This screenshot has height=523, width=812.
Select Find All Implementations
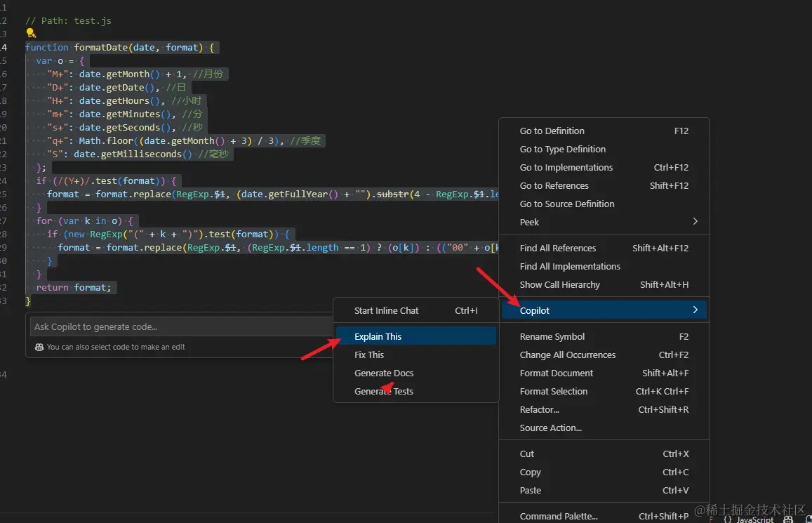pos(604,266)
